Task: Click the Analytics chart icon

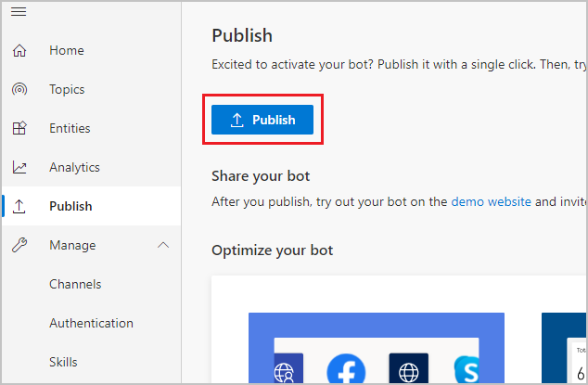Action: (x=19, y=168)
